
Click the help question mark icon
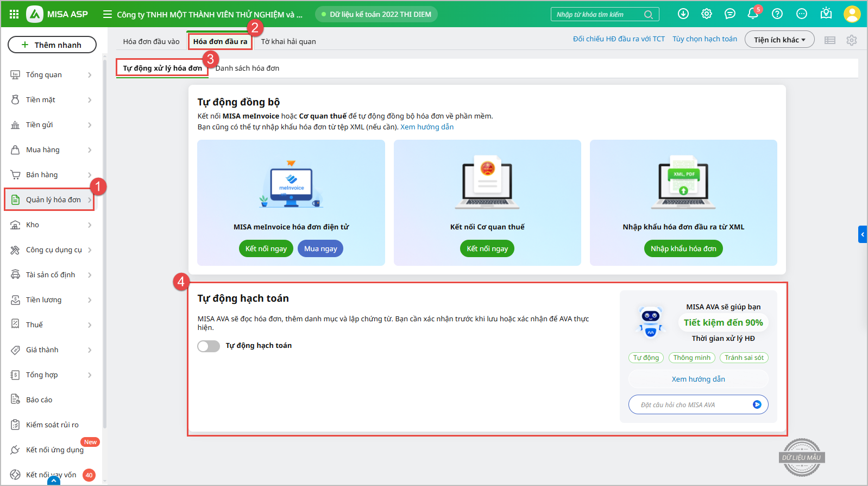[x=777, y=14]
